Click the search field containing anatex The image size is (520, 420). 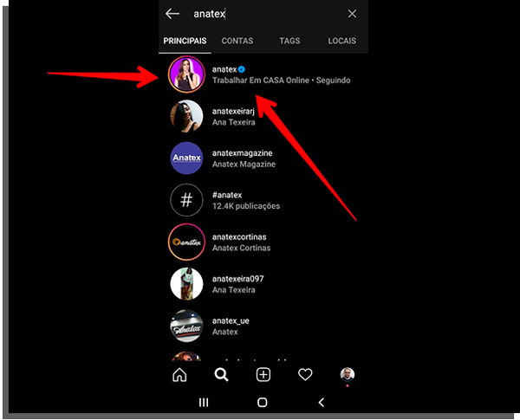[x=265, y=14]
